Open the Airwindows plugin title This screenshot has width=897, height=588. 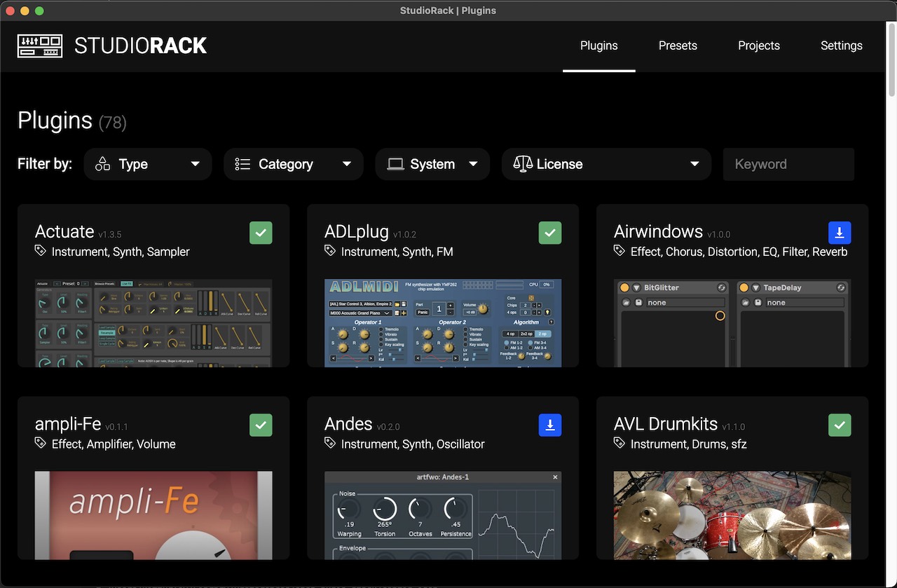tap(658, 231)
